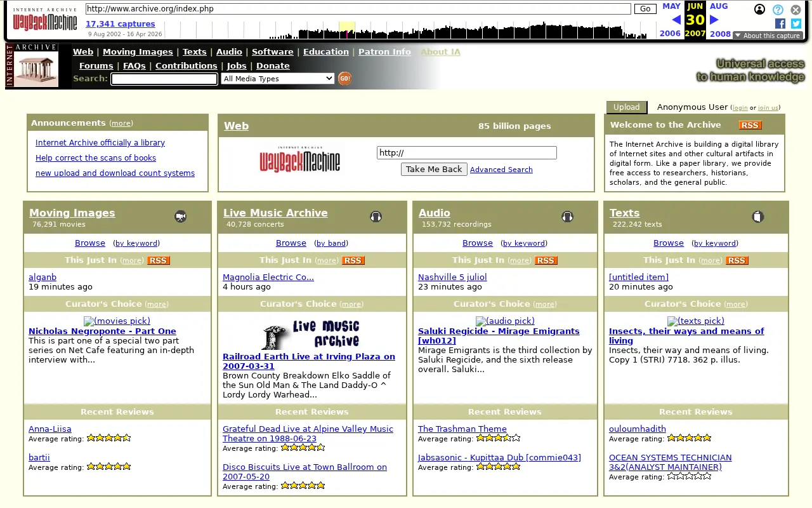Open Nicholas Negroponte - Part One link
The image size is (812, 508).
pos(102,331)
